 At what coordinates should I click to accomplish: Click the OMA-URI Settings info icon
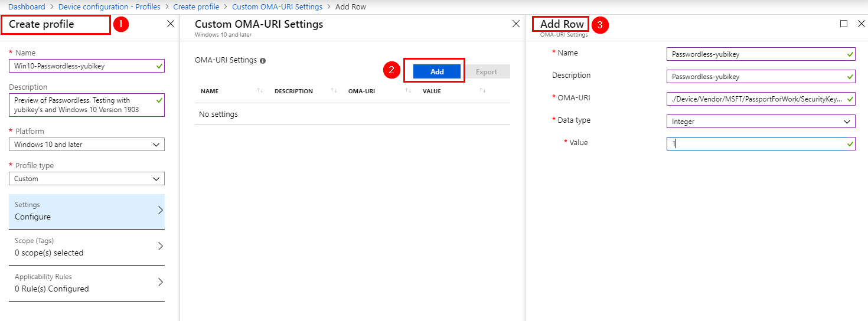pos(263,61)
